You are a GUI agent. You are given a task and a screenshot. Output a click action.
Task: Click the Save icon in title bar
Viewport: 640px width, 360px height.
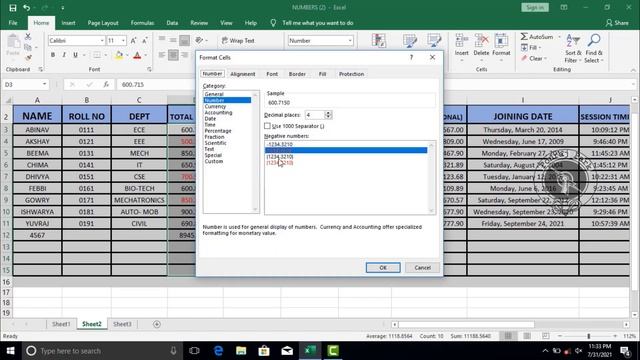[13, 8]
